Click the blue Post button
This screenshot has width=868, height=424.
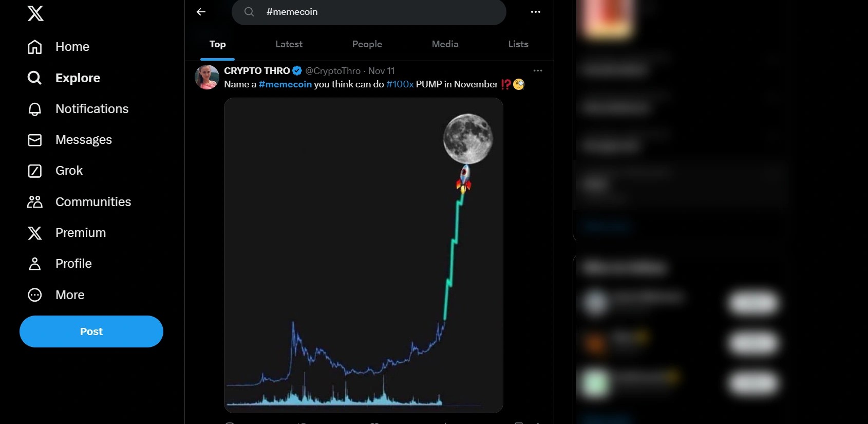(x=91, y=331)
